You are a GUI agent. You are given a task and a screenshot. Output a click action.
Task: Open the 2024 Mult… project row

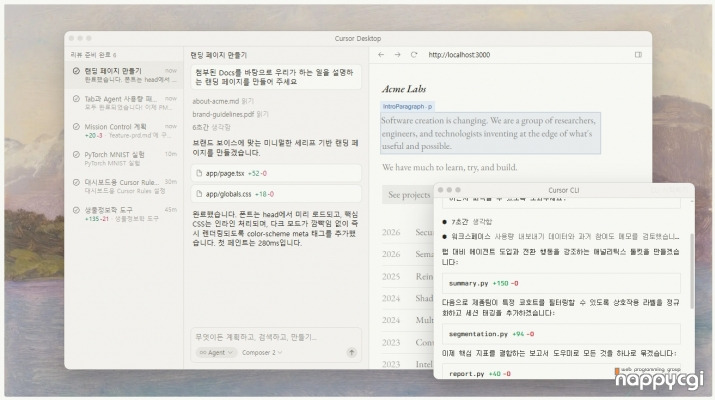tap(407, 320)
